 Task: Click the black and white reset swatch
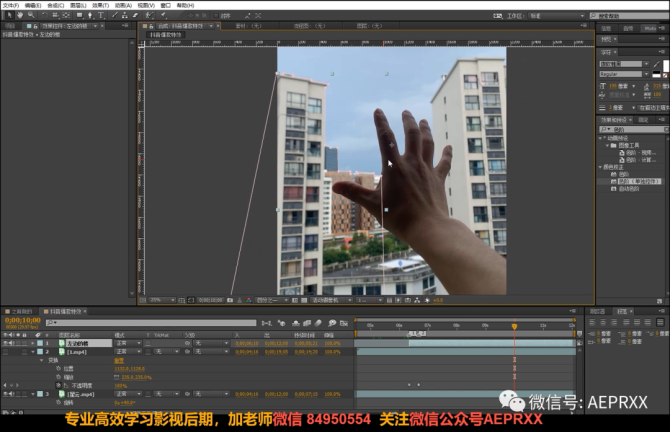point(657,75)
